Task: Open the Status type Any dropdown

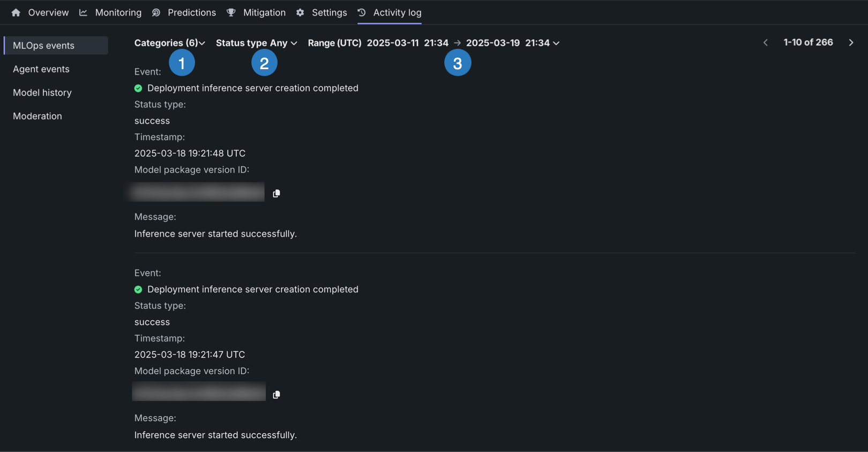Action: 256,43
